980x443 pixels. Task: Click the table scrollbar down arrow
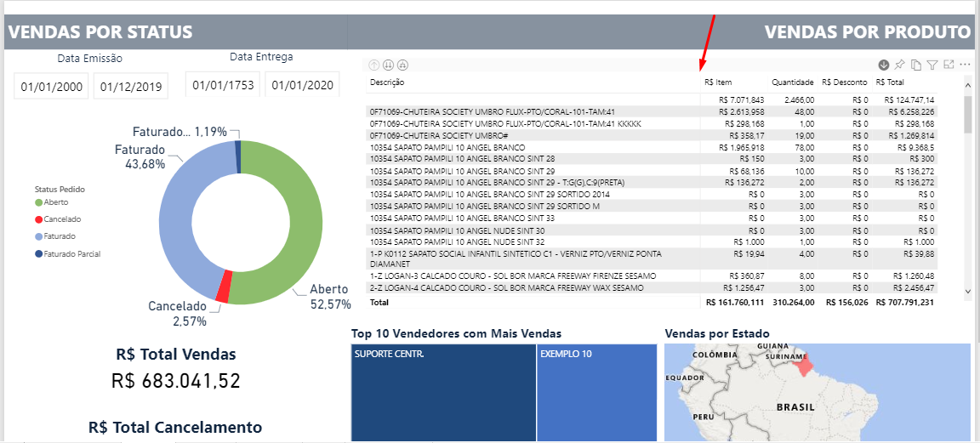click(x=968, y=291)
